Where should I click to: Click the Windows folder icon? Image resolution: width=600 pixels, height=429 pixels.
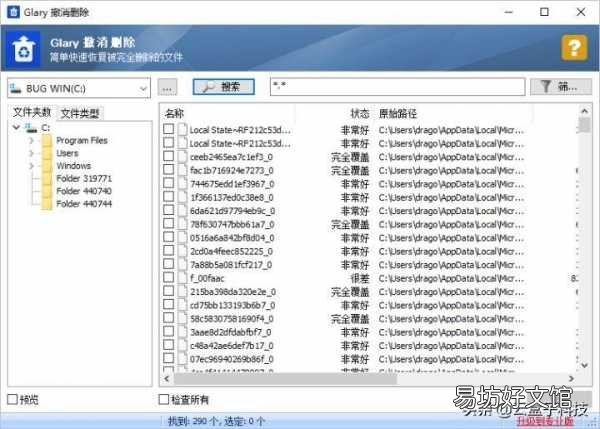tap(47, 166)
